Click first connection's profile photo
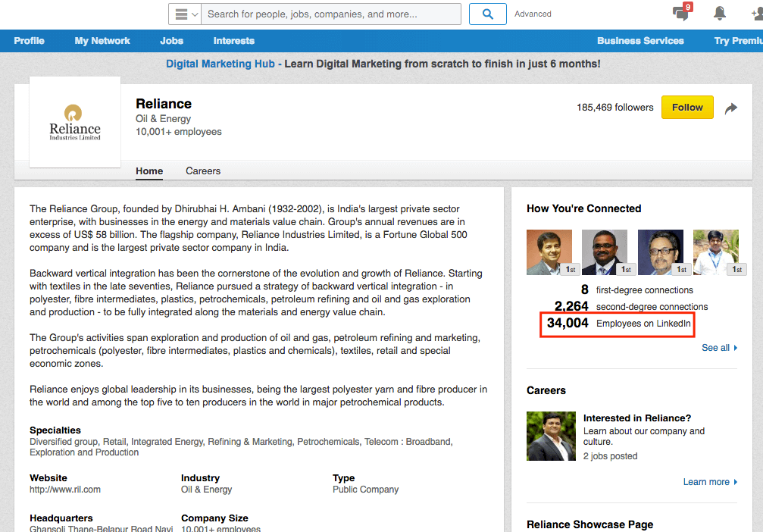763x532 pixels. point(549,252)
